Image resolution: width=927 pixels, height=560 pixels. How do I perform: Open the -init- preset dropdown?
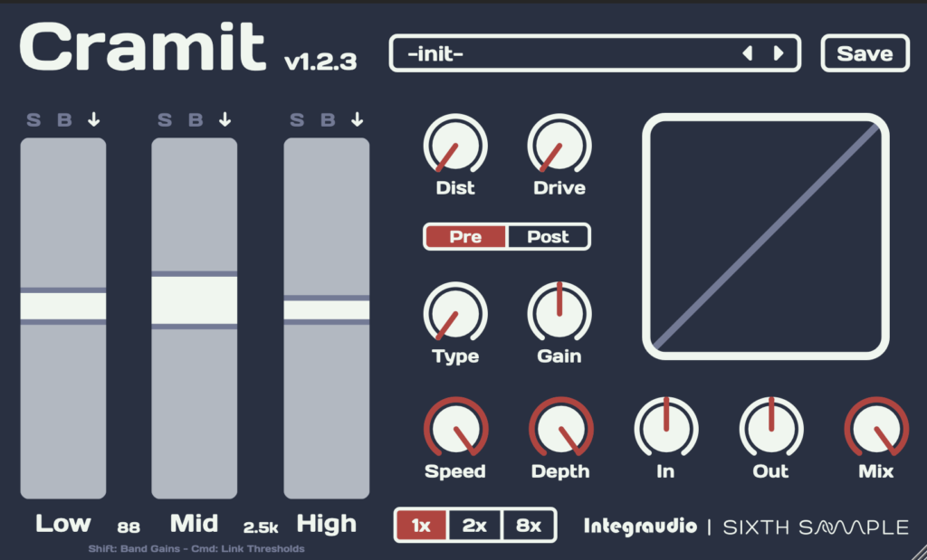pos(561,53)
